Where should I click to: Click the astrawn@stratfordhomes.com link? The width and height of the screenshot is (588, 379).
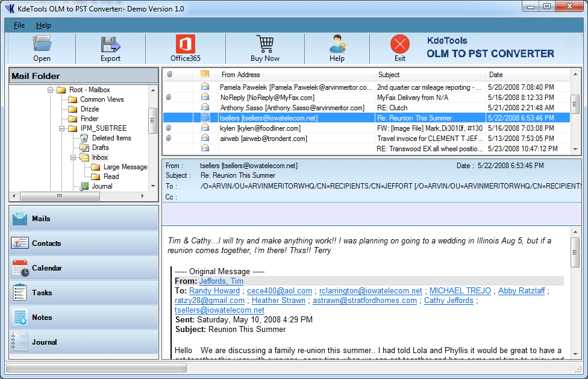365,301
